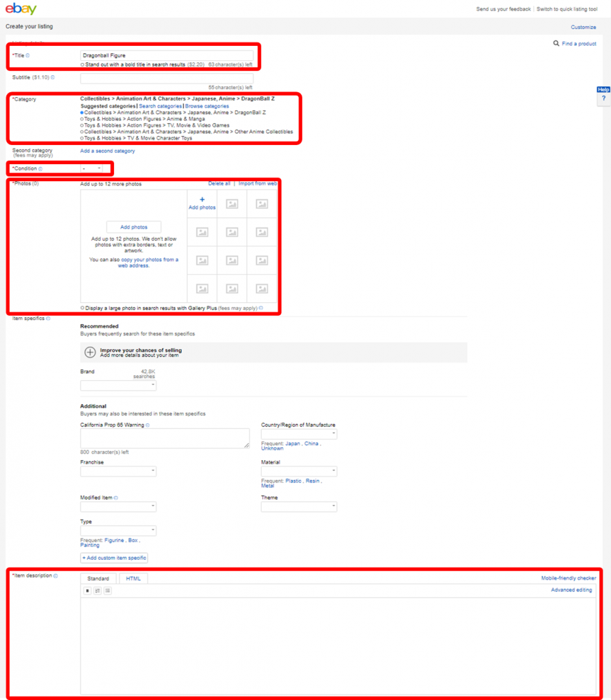Pick frequent material Resin
This screenshot has height=700, width=611.
pyautogui.click(x=312, y=481)
